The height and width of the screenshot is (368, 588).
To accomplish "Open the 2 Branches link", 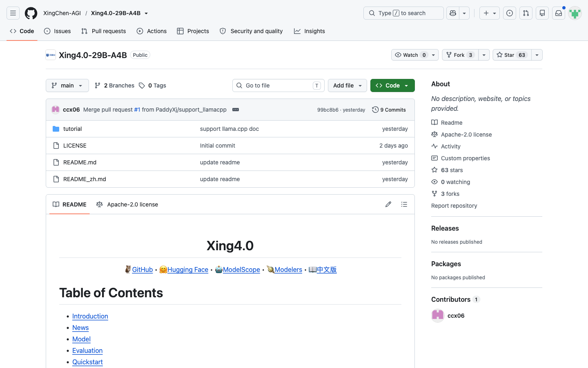I will pyautogui.click(x=114, y=85).
